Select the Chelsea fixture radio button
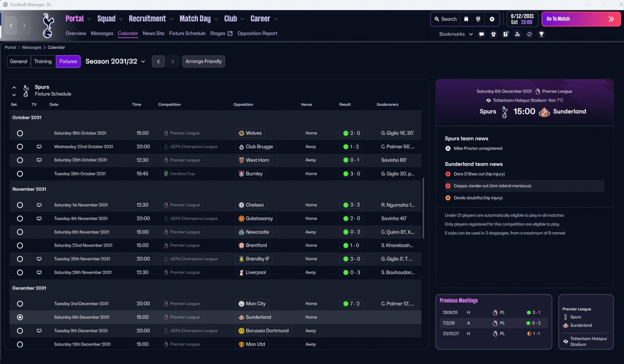The width and height of the screenshot is (624, 364). [19, 205]
